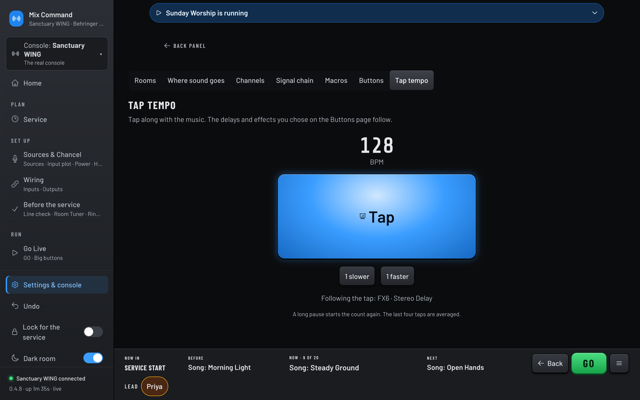
Task: Open the hamburger menu beside GO
Action: click(x=619, y=363)
